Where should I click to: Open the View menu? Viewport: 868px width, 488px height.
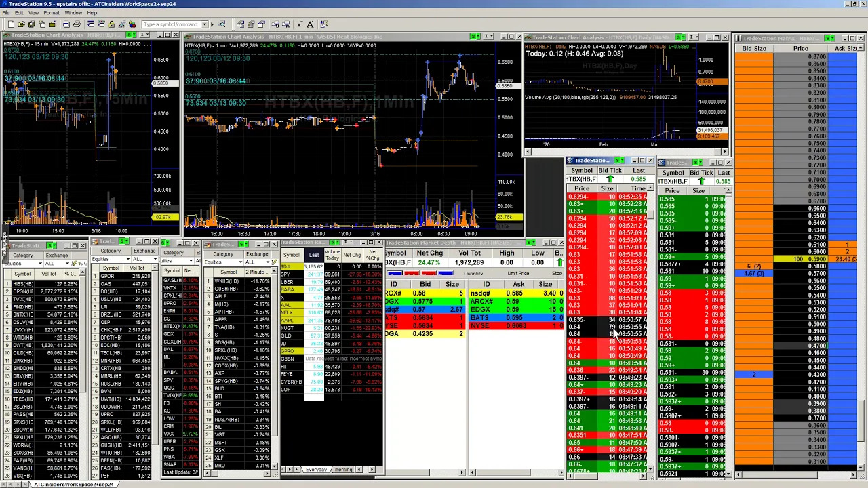[33, 13]
